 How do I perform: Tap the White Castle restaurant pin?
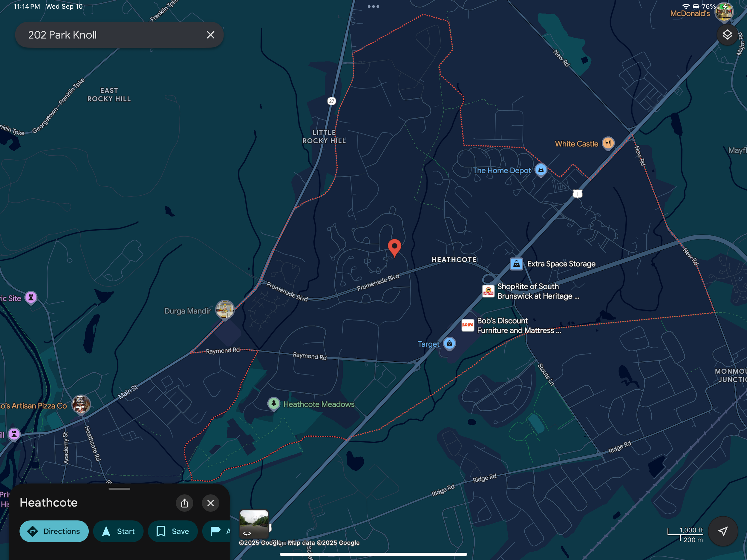coord(608,143)
